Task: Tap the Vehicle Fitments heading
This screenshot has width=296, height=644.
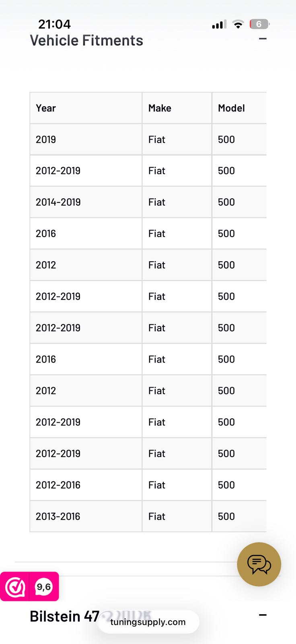Action: point(86,41)
